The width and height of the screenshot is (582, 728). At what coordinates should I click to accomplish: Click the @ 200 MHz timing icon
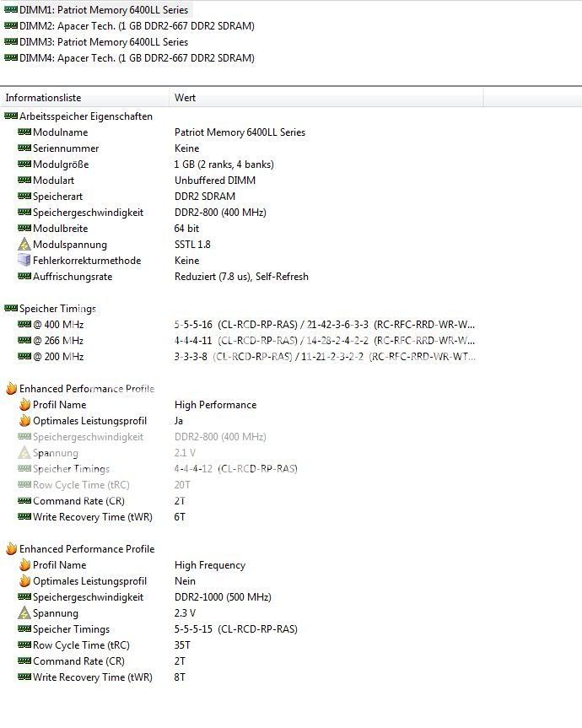coord(24,356)
